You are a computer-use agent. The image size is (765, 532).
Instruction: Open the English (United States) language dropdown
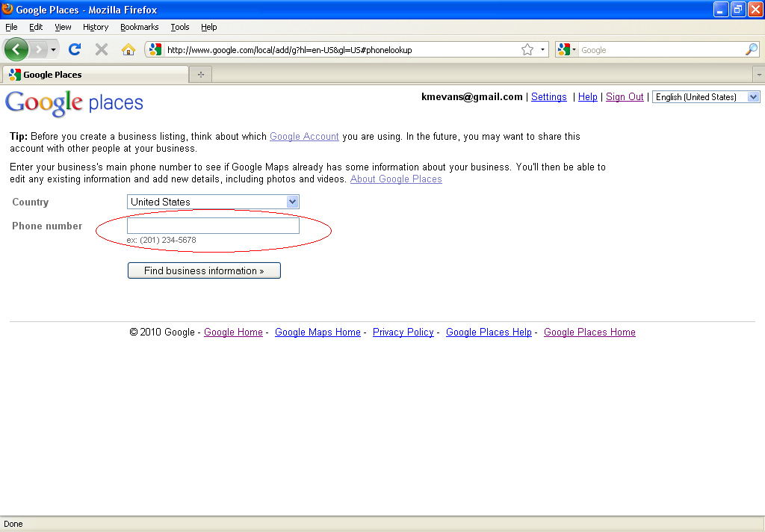[705, 96]
